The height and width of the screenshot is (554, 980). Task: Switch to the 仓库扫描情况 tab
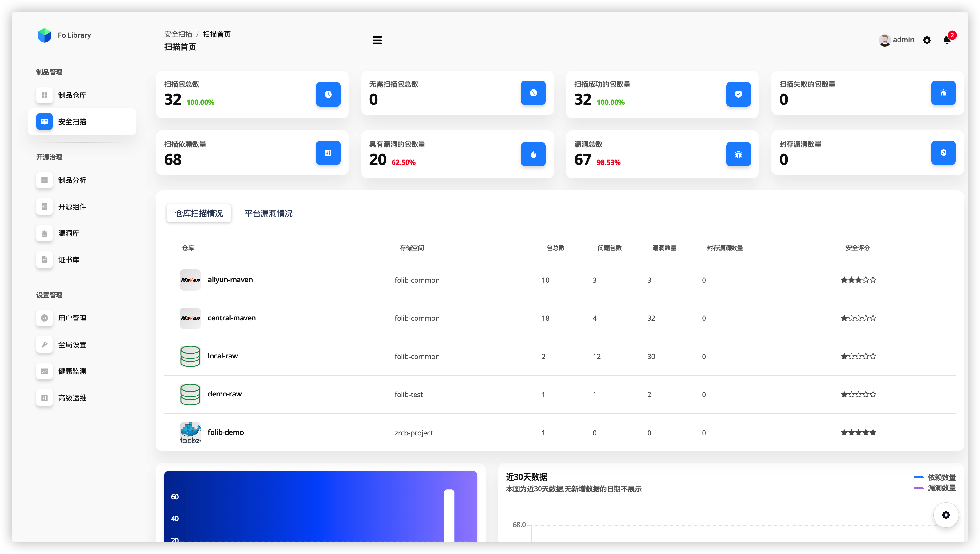[x=199, y=213]
